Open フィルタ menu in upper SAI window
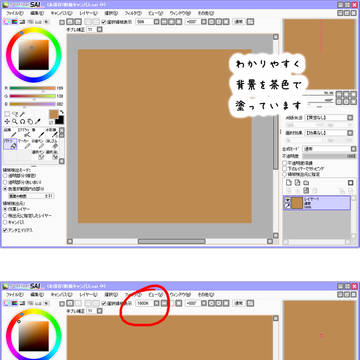This screenshot has height=360, width=360. click(133, 13)
